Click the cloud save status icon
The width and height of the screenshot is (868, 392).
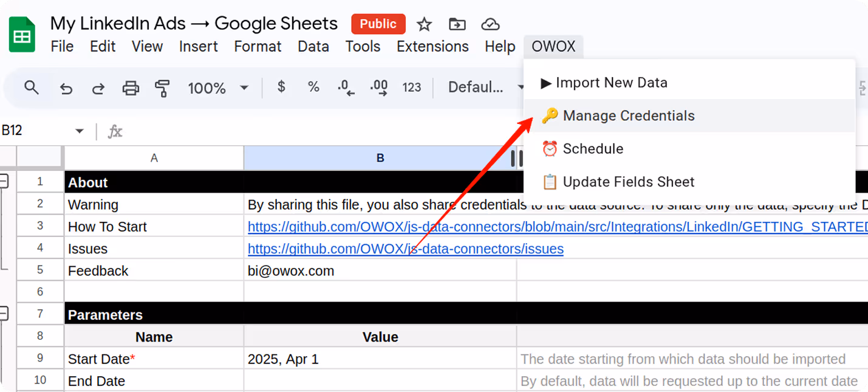(x=490, y=24)
